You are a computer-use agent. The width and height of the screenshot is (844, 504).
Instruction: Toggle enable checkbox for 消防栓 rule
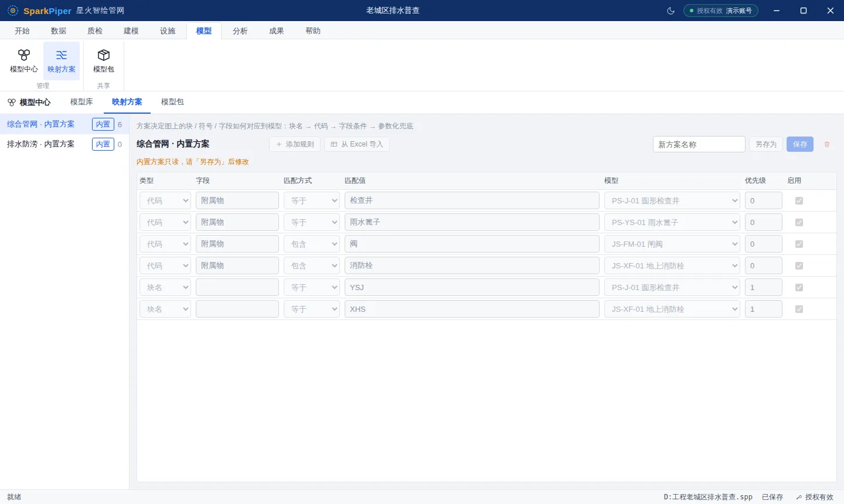799,265
